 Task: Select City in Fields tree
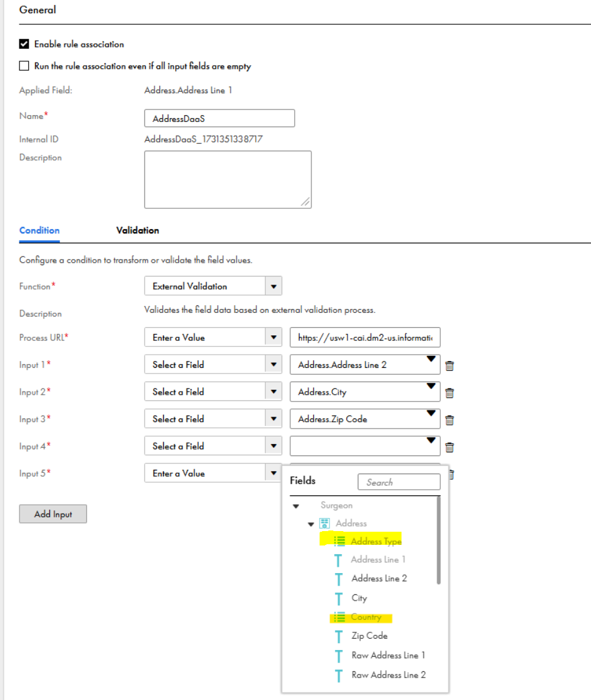(x=359, y=598)
